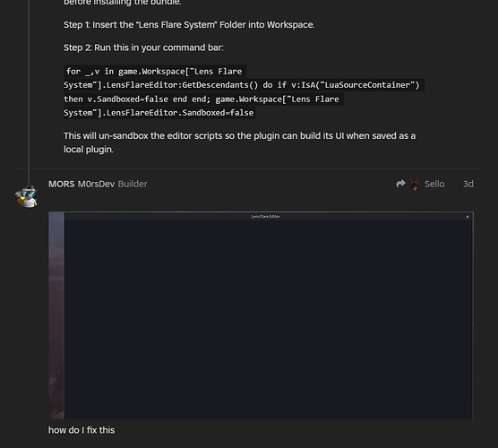Image resolution: width=498 pixels, height=448 pixels.
Task: Click the command bar code block
Action: pyautogui.click(x=244, y=91)
